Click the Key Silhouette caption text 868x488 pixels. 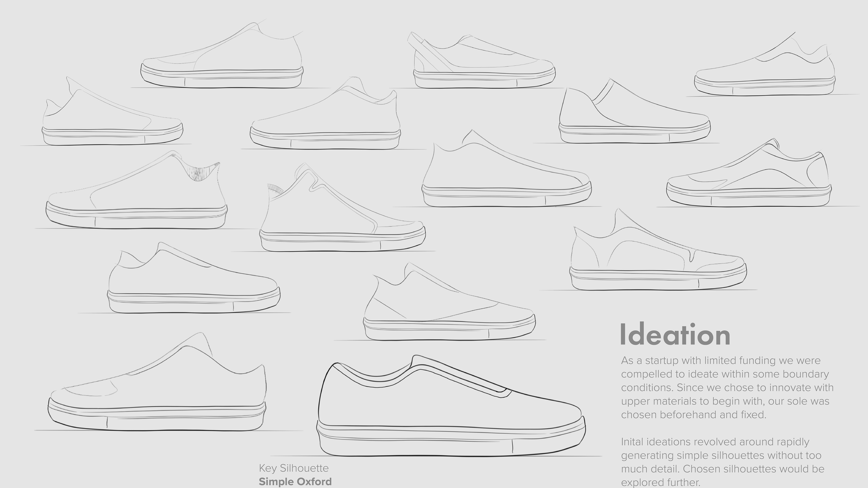tap(293, 468)
